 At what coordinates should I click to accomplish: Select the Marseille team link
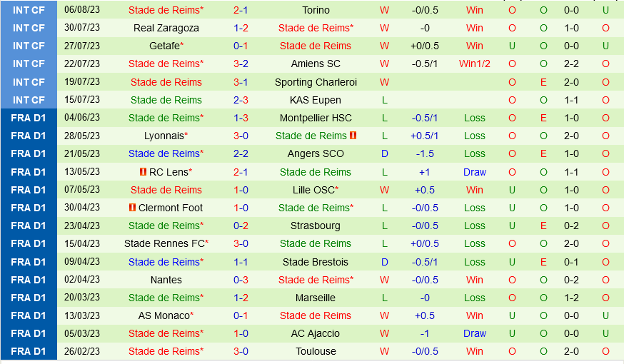[x=316, y=298]
